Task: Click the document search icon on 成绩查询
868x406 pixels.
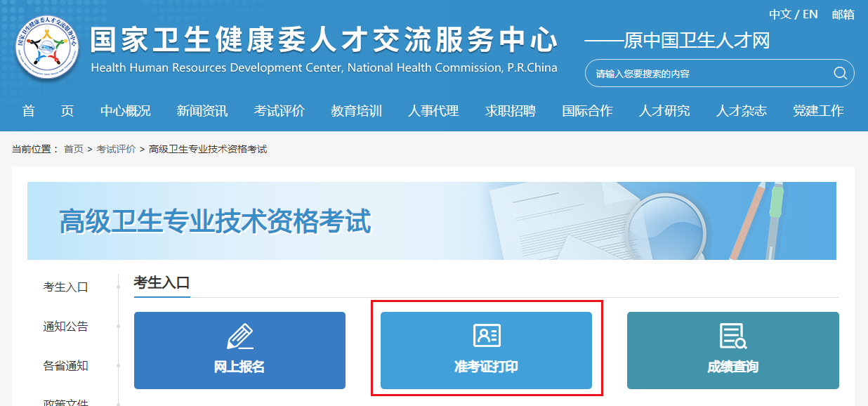Action: pos(733,336)
